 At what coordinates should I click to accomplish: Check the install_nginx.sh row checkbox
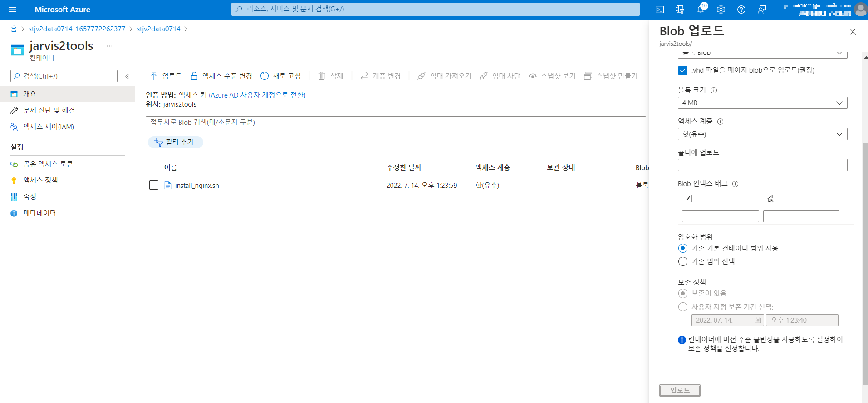[154, 185]
